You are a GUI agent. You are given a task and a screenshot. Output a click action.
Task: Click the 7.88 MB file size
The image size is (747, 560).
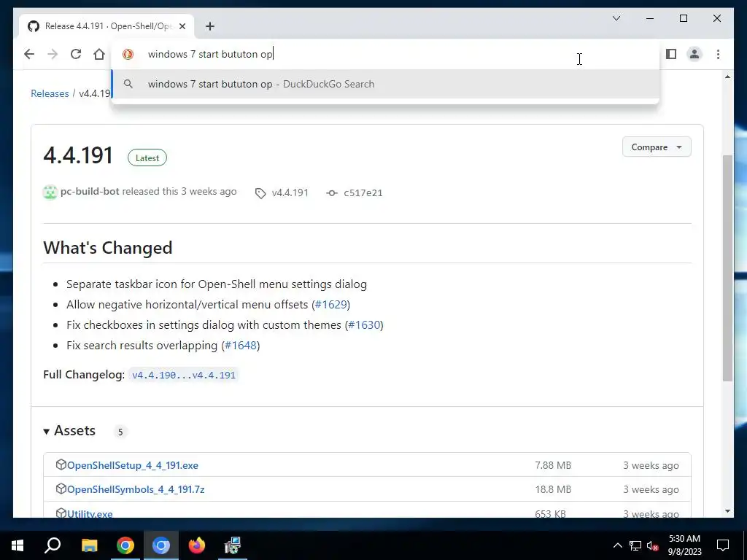pos(553,466)
